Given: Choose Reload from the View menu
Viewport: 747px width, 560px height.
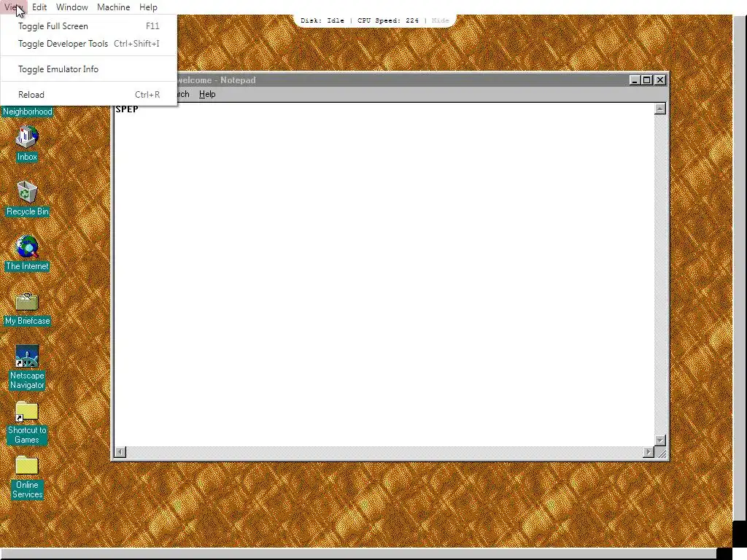Looking at the screenshot, I should point(88,95).
